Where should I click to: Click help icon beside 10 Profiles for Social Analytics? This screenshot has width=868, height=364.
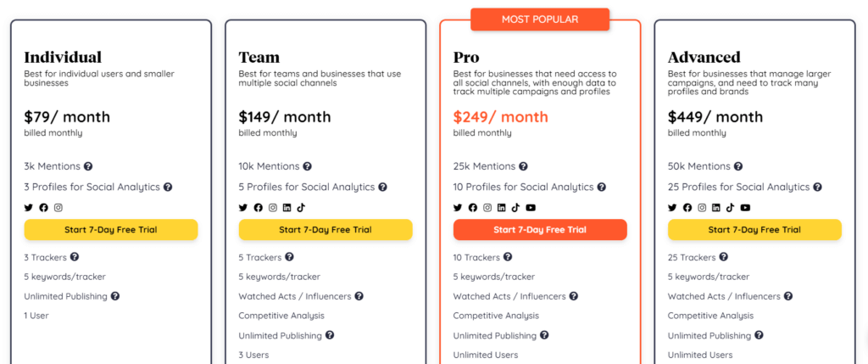[x=601, y=188]
